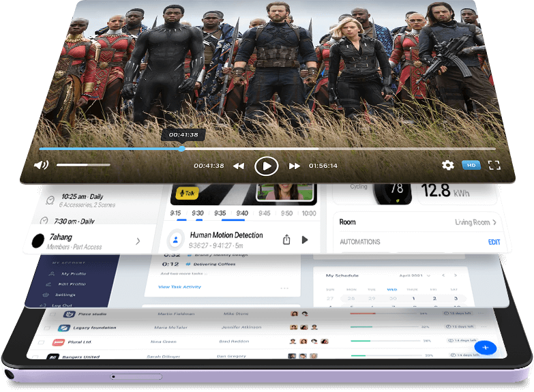Viewport: 534px width, 392px height.
Task: Play the Human Motion Detection clip
Action: point(305,240)
